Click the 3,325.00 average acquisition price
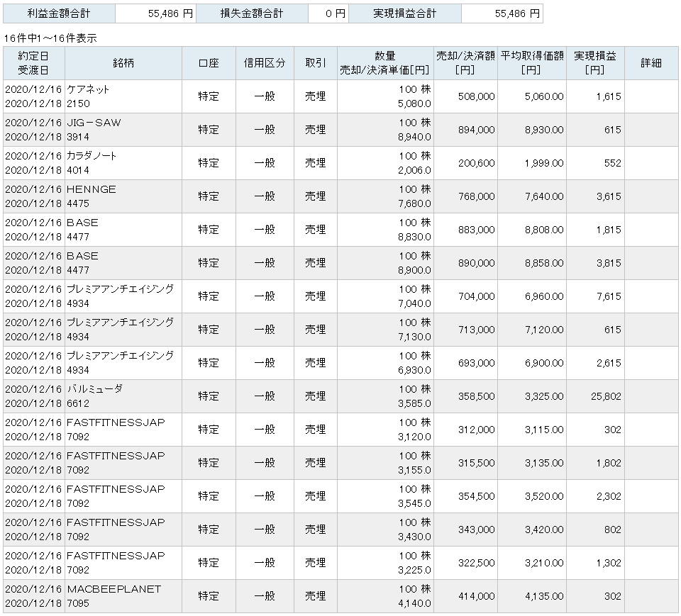Image resolution: width=681 pixels, height=616 pixels. coord(544,396)
